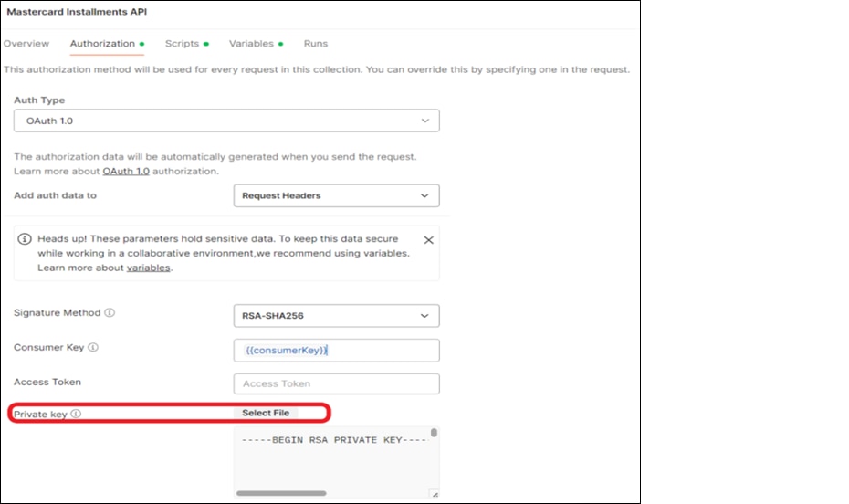Open the RSA-SHA256 signature method dropdown
Viewport: 849px width, 504px height.
(336, 316)
